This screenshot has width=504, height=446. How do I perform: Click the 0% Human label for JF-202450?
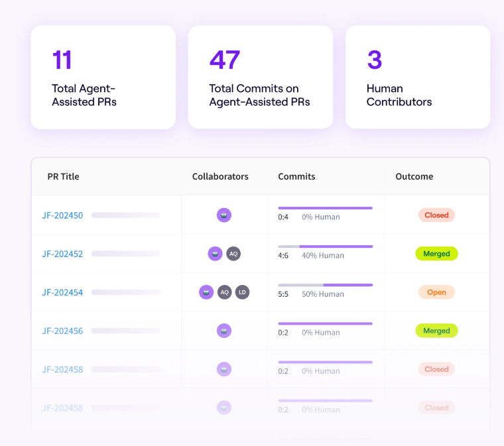coord(321,217)
